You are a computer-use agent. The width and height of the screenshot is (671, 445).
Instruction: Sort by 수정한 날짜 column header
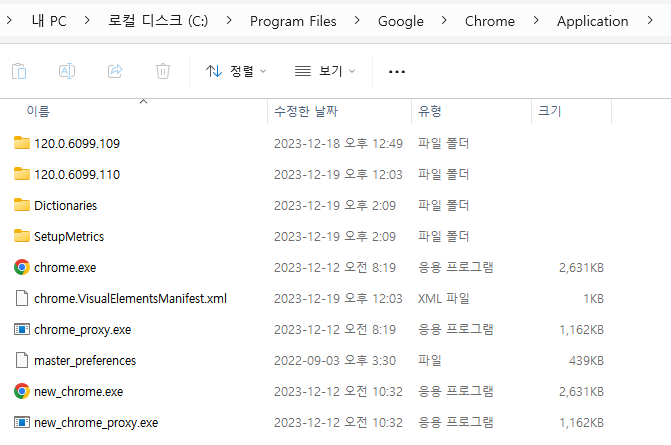point(306,111)
